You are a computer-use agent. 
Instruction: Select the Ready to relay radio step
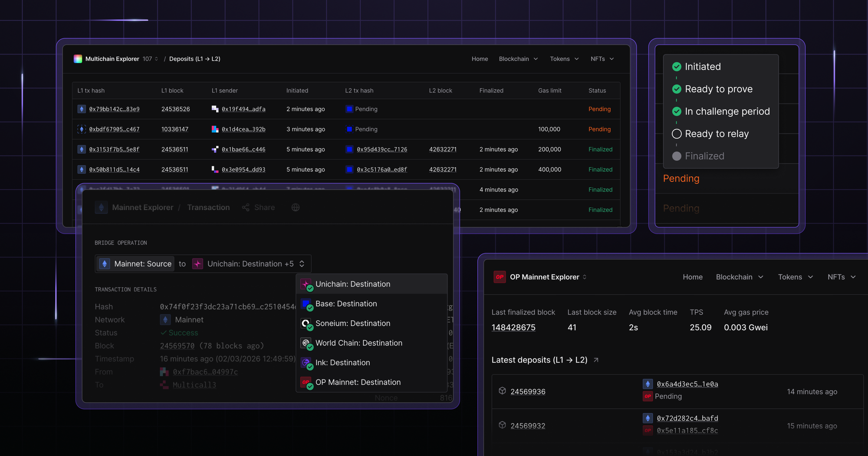coord(677,134)
